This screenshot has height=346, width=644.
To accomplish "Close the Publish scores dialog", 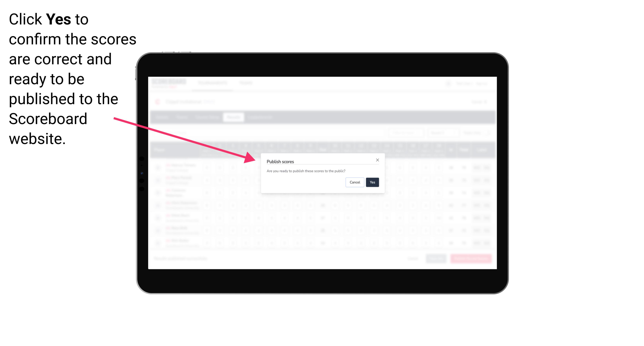I will [x=377, y=160].
